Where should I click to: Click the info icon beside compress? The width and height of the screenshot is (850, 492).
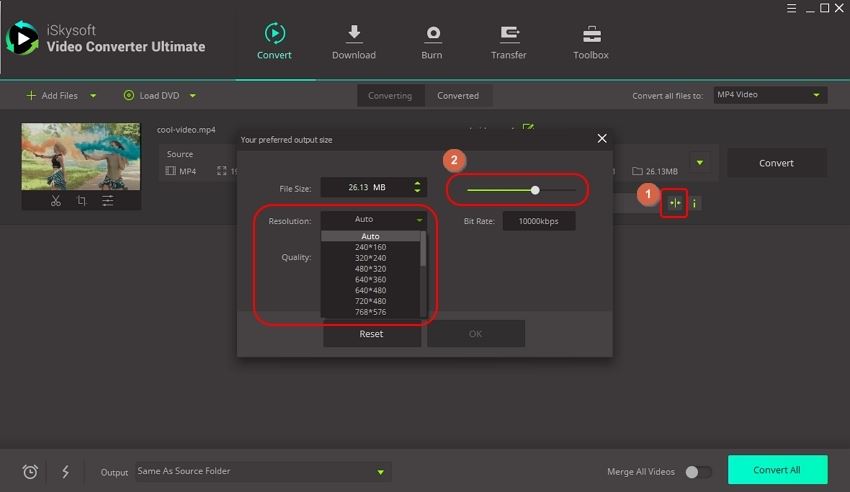(x=695, y=203)
